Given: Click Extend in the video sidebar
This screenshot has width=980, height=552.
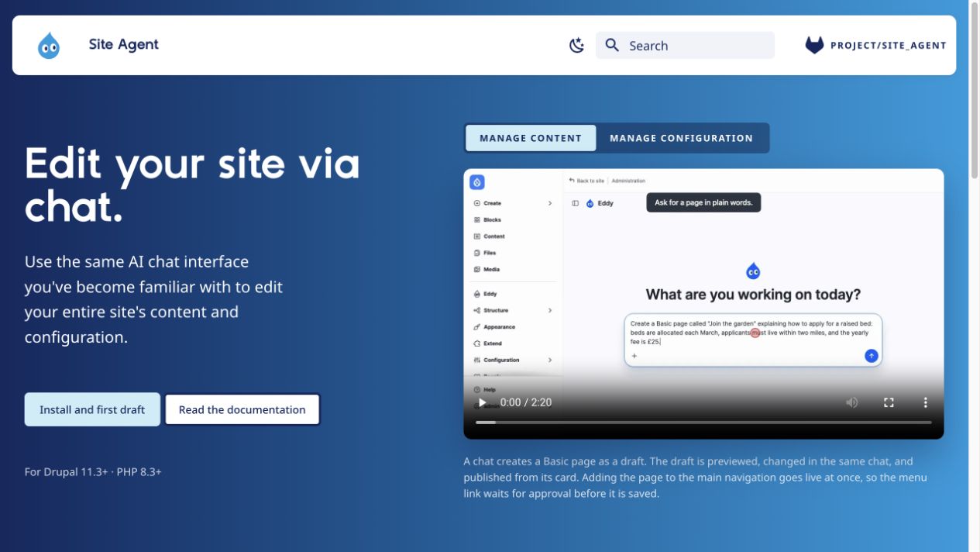Looking at the screenshot, I should click(492, 343).
